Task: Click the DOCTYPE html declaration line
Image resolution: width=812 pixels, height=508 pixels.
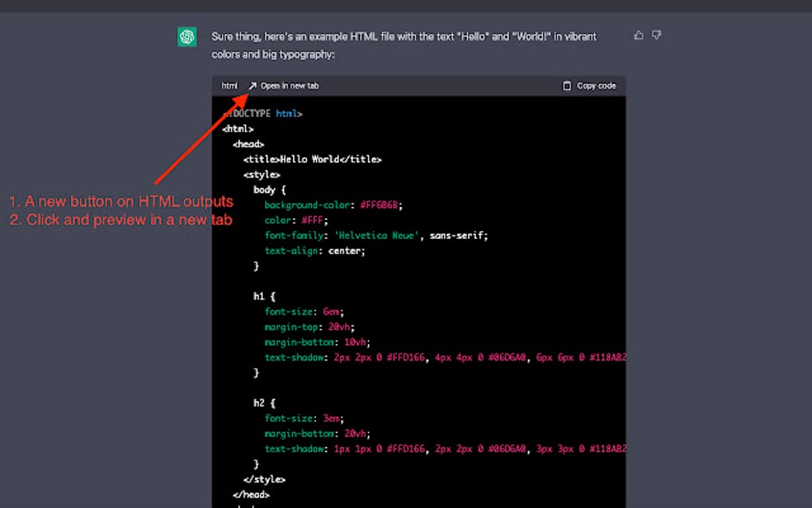Action: pyautogui.click(x=263, y=113)
